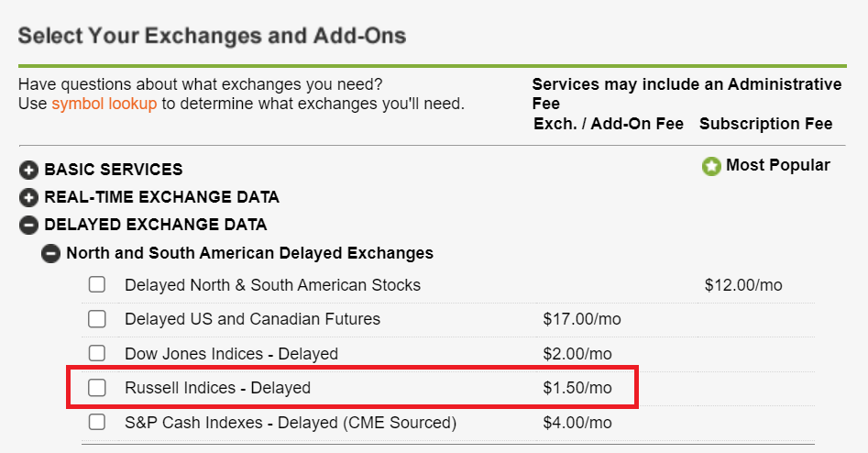The width and height of the screenshot is (868, 453).
Task: Click plus icon beside REAL-TIME EXCHANGE DATA
Action: point(28,197)
